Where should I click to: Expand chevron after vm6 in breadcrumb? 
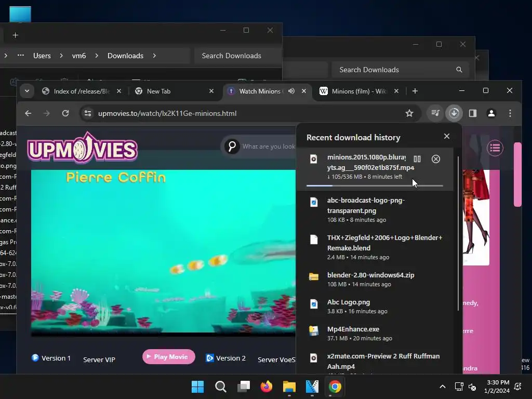(97, 56)
